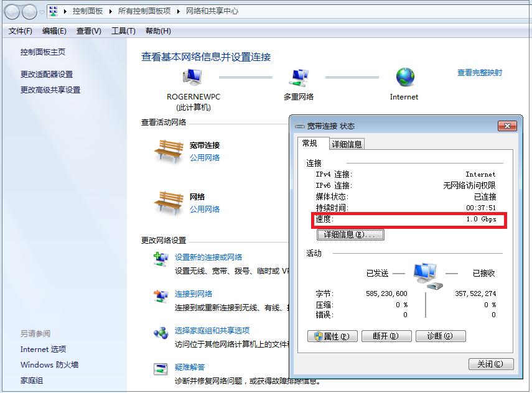Screen dimensions: 532x393
Task: Open the 文件(F) menu
Action: [x=21, y=31]
